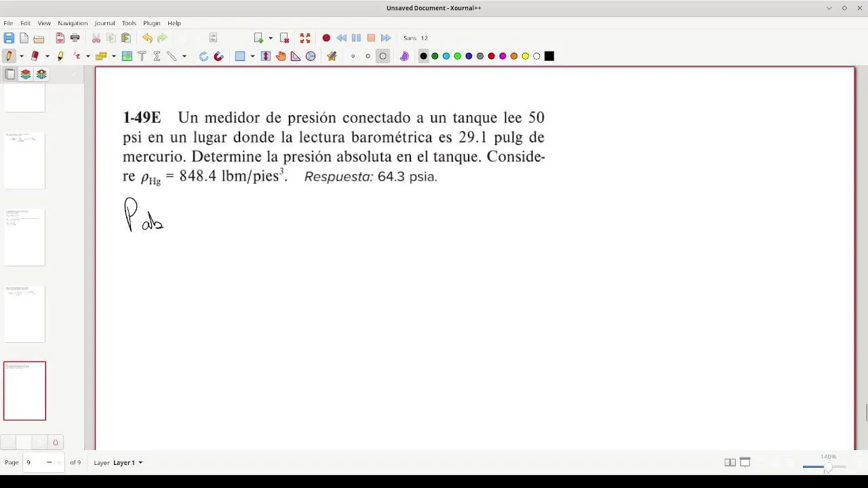Expand shape recognizer dropdown arrow

[87, 56]
